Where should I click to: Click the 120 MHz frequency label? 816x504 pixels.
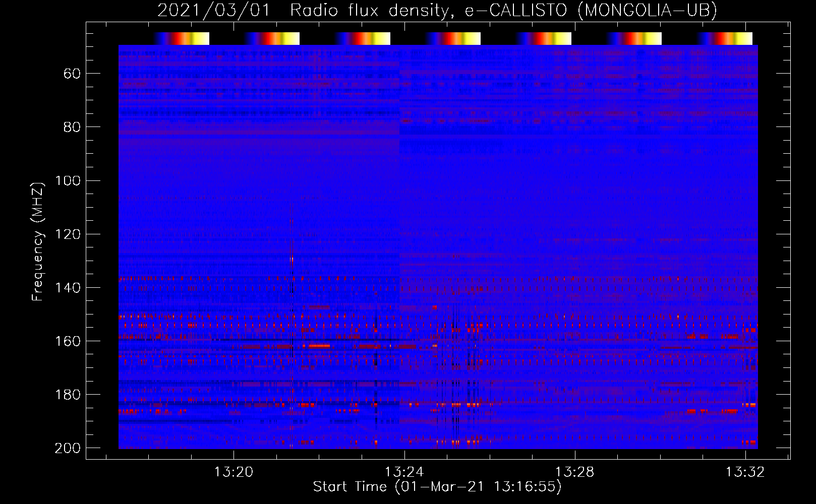coord(68,234)
